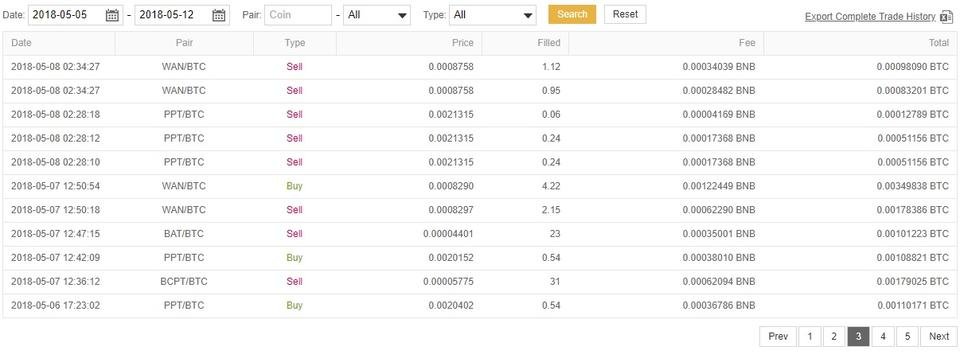Image resolution: width=960 pixels, height=362 pixels.
Task: Select date 2018-05-07 12:42:09
Action: (x=56, y=258)
